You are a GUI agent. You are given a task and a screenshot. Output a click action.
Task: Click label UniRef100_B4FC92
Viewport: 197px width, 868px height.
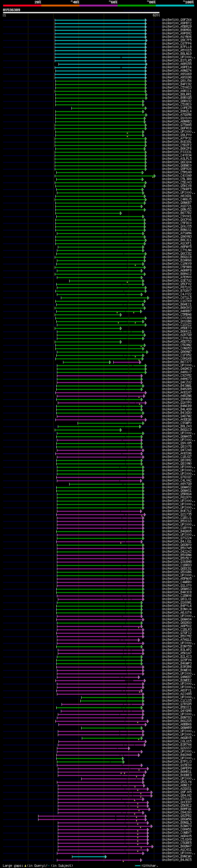tap(177, 84)
